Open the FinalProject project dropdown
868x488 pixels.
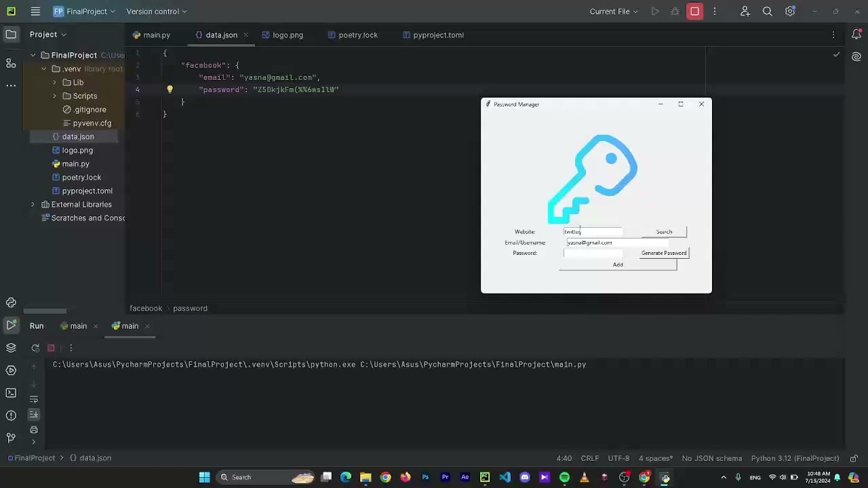coord(85,12)
